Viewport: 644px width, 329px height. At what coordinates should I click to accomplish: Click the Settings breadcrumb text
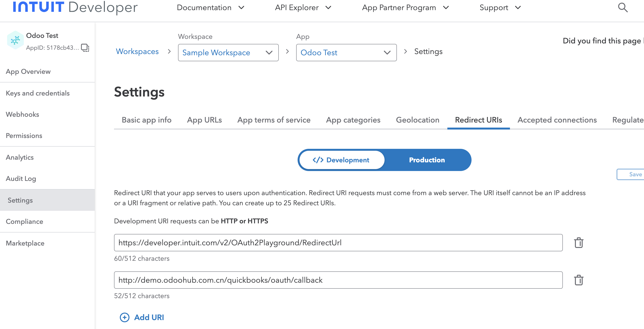point(428,51)
